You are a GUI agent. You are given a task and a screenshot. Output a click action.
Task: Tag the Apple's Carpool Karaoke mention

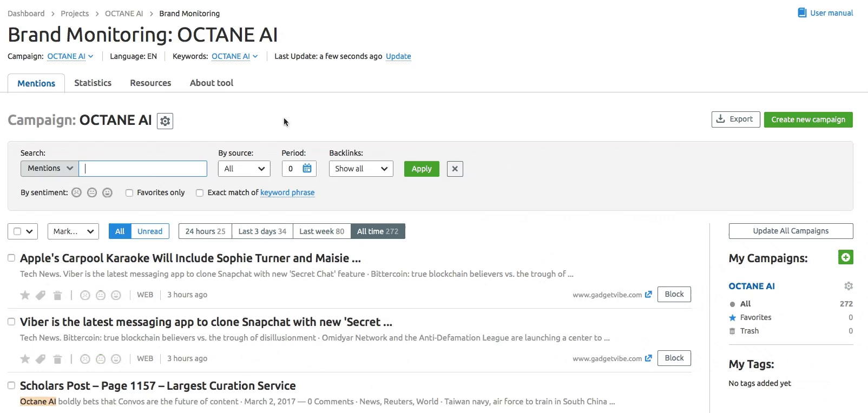click(41, 295)
